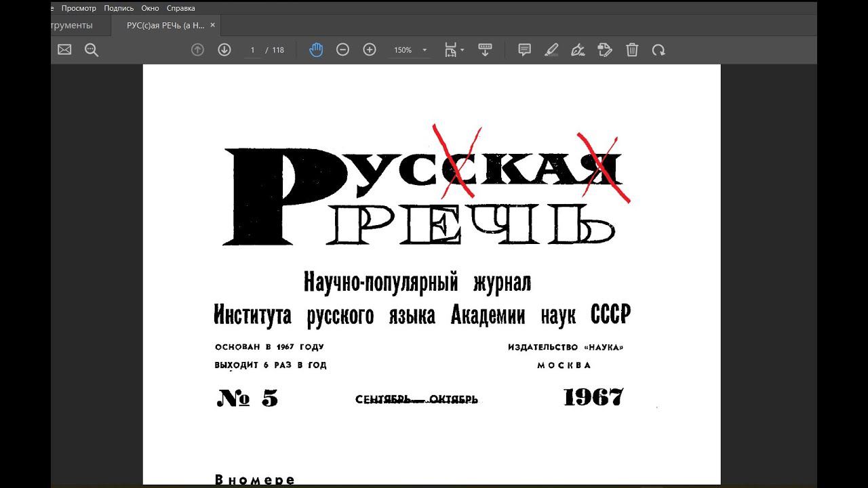Open the Подпись menu
Image resolution: width=868 pixels, height=488 pixels.
pyautogui.click(x=119, y=8)
